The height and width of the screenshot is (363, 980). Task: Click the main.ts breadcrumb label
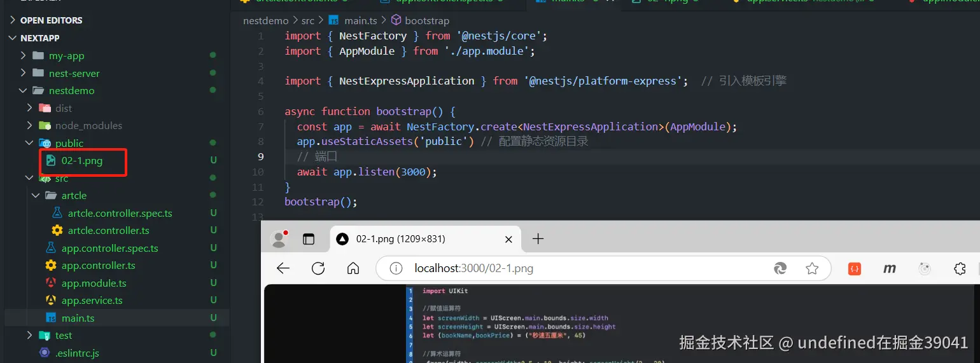click(361, 21)
